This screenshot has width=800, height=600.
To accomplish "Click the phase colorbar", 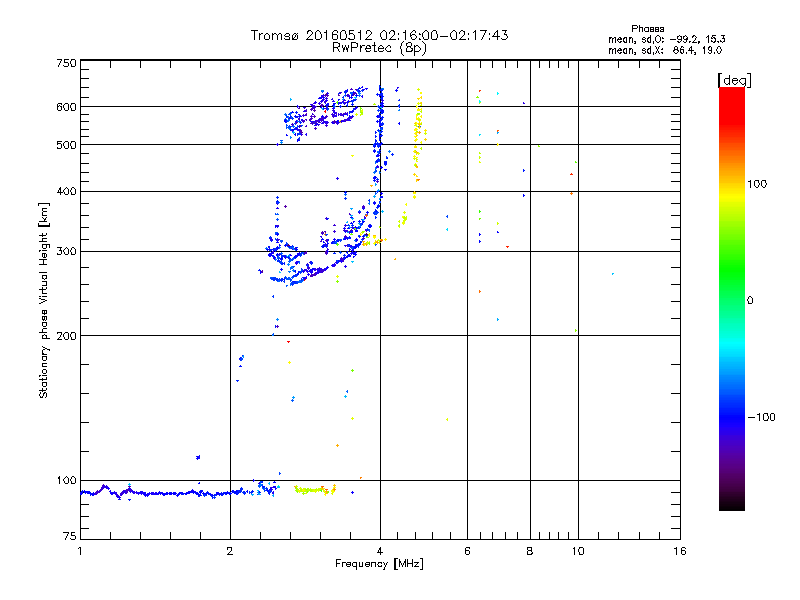I will [x=732, y=298].
